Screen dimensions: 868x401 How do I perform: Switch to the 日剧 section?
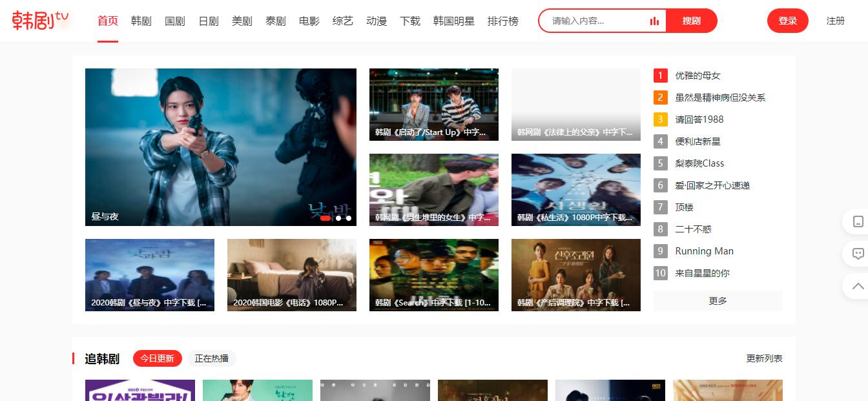tap(209, 21)
